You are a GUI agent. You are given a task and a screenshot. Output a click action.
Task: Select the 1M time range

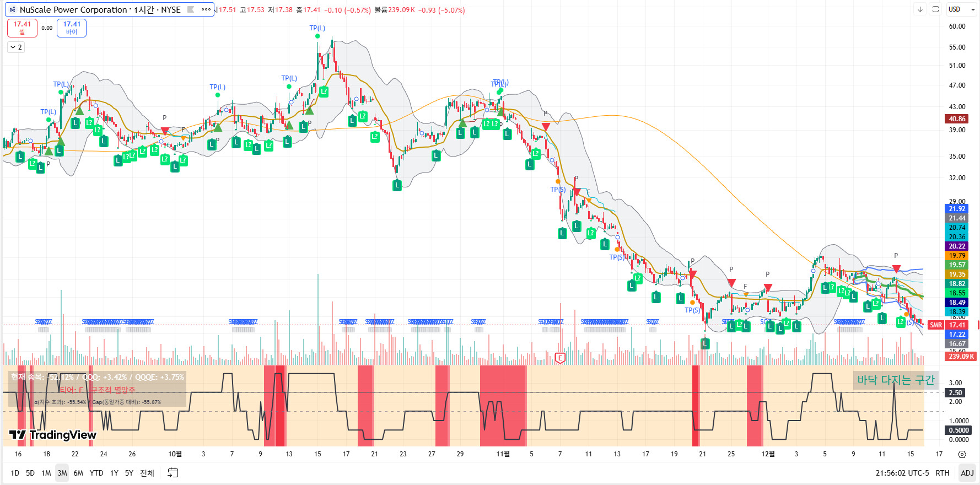[x=46, y=473]
